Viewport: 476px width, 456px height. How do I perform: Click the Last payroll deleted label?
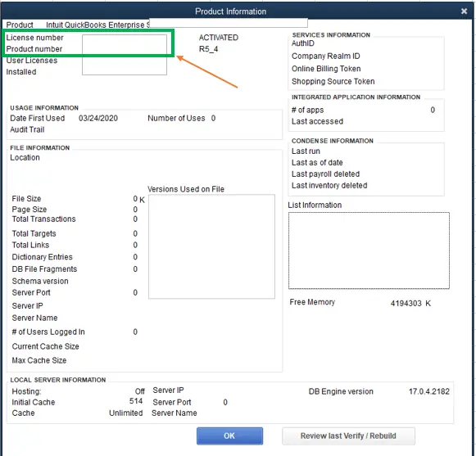325,174
